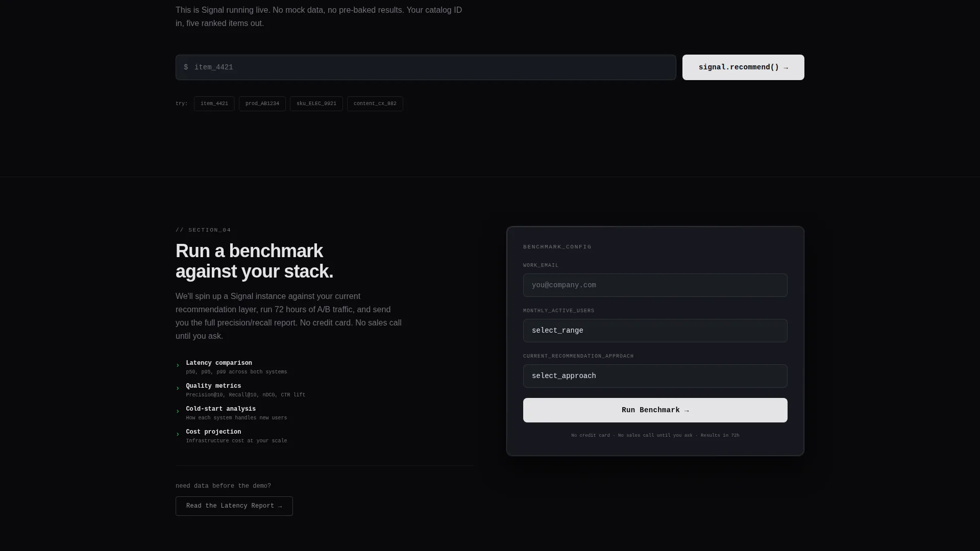
Task: Click 'Precision@10, Recall@10, nDCG, CTR lift' text
Action: [246, 395]
